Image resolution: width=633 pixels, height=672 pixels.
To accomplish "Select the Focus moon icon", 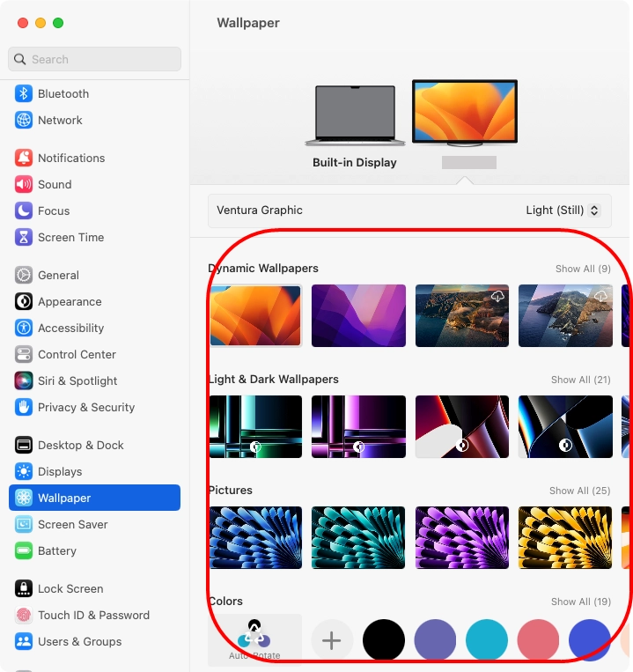I will click(24, 210).
